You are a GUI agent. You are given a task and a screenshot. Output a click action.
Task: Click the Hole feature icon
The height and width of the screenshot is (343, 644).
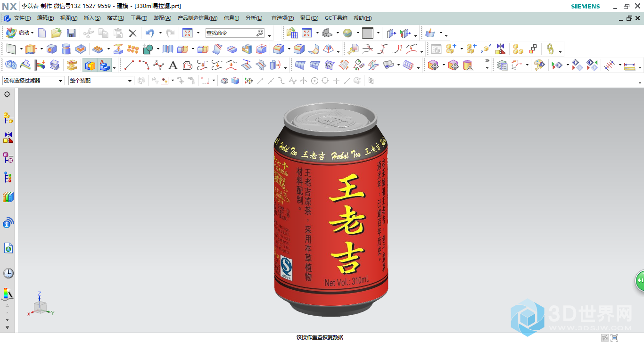pos(51,49)
